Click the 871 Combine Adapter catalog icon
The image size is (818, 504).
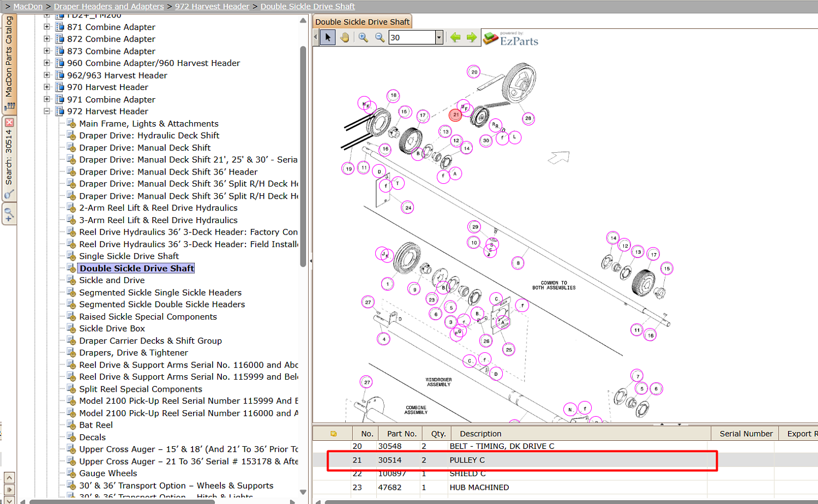click(x=59, y=27)
